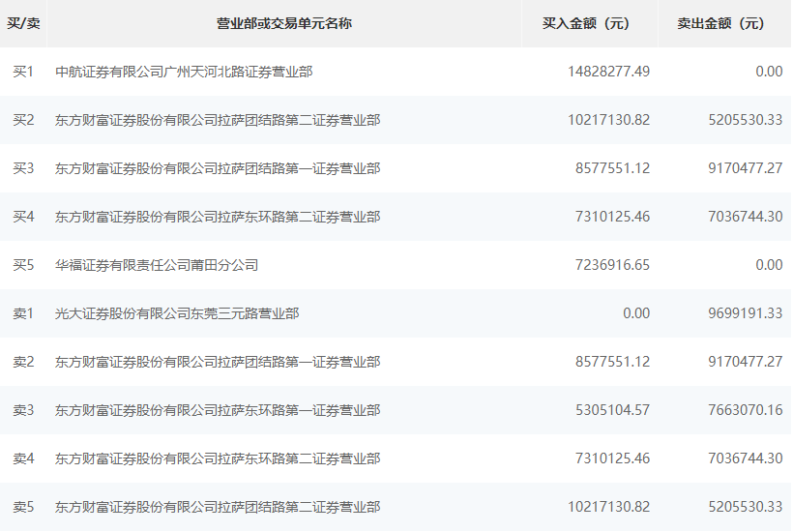Click buy amount 0.00 in row 卖1
793x532 pixels.
point(636,313)
